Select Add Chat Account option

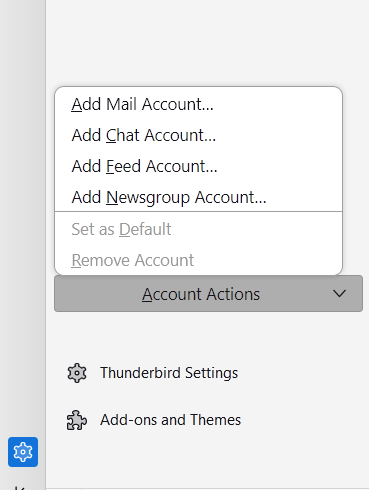(198, 135)
